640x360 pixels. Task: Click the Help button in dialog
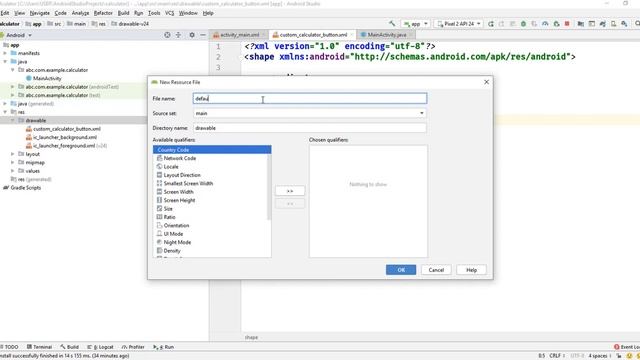pyautogui.click(x=471, y=270)
